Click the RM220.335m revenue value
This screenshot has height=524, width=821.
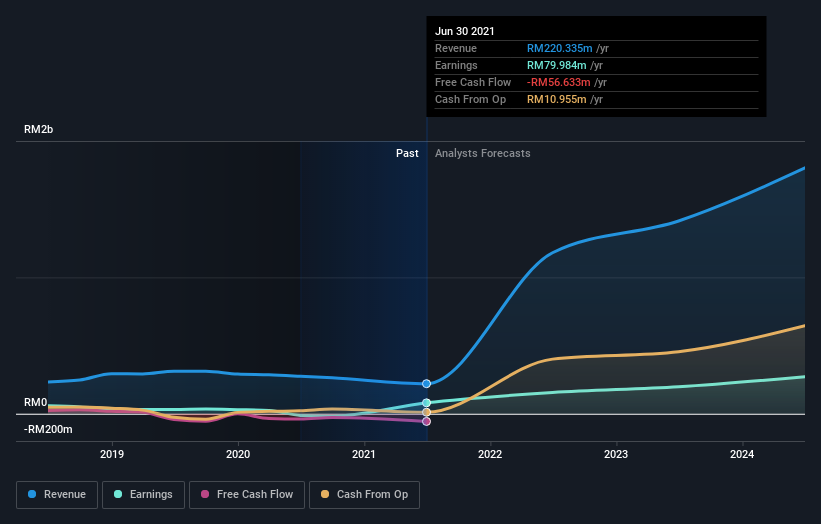pyautogui.click(x=559, y=48)
